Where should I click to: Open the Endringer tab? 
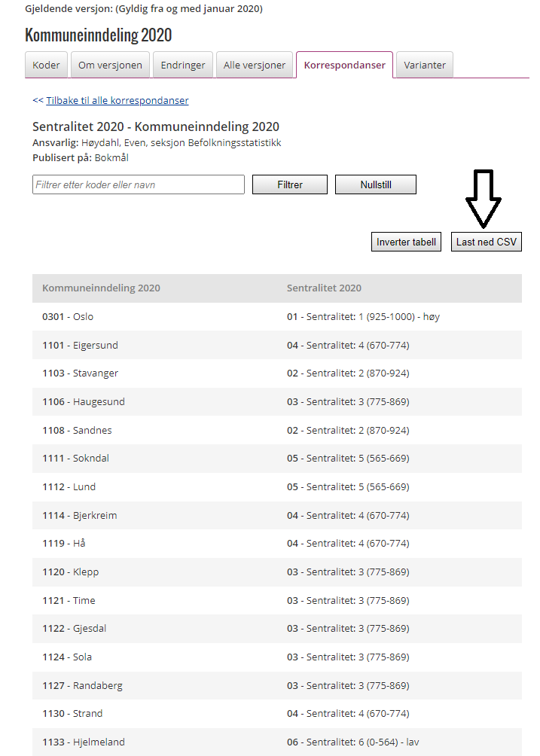click(183, 66)
